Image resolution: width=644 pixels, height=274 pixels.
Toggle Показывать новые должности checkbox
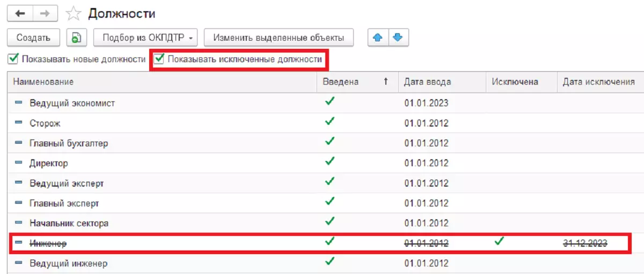point(13,59)
